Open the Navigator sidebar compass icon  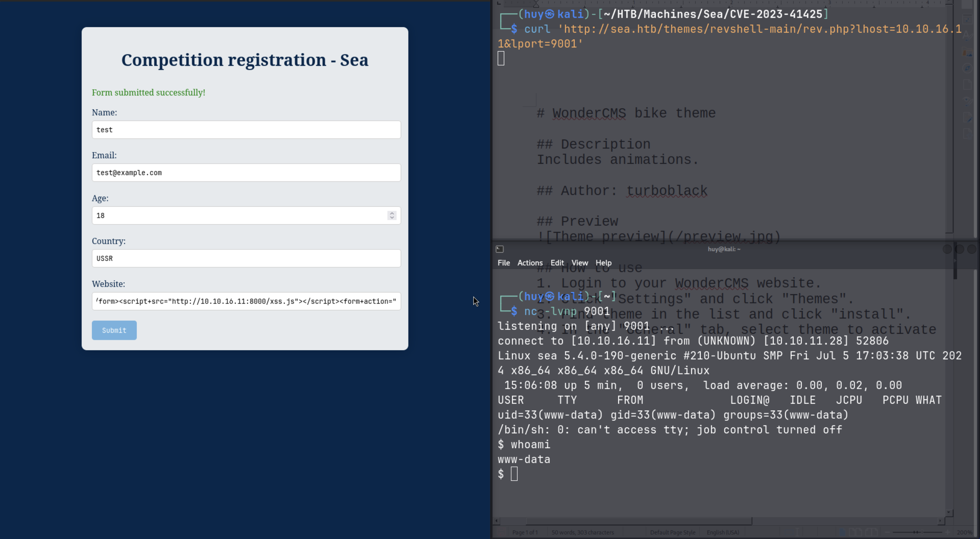[x=967, y=68]
